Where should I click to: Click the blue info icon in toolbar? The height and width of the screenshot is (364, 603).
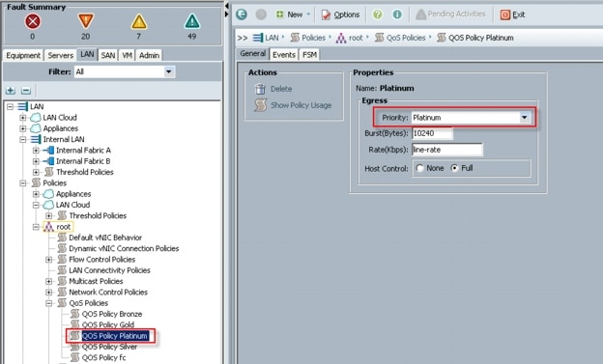pos(397,14)
